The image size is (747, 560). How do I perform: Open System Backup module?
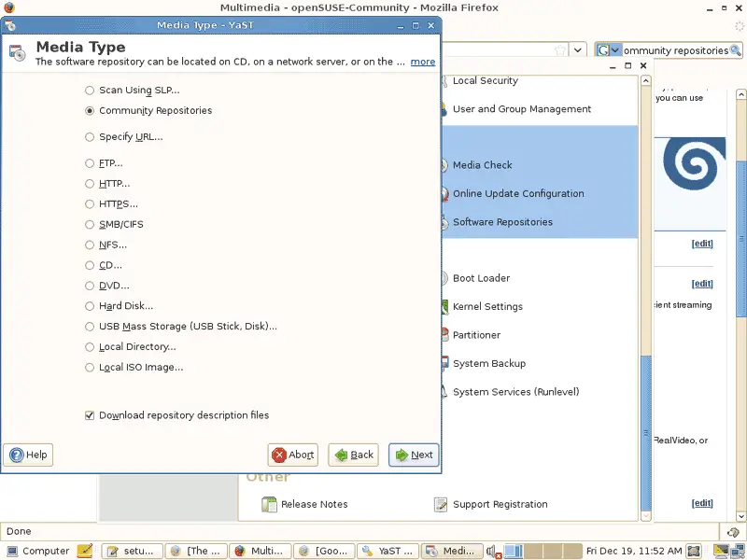tap(489, 364)
